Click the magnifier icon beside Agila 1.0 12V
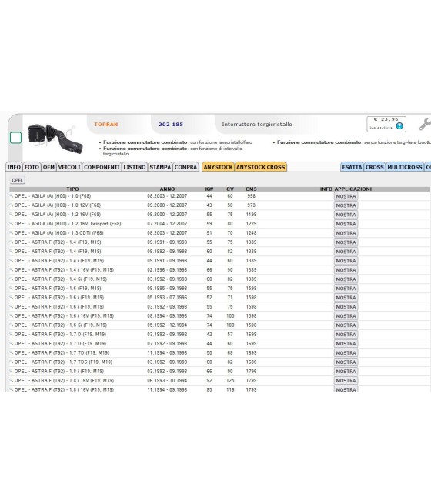The image size is (431, 504). [12, 205]
